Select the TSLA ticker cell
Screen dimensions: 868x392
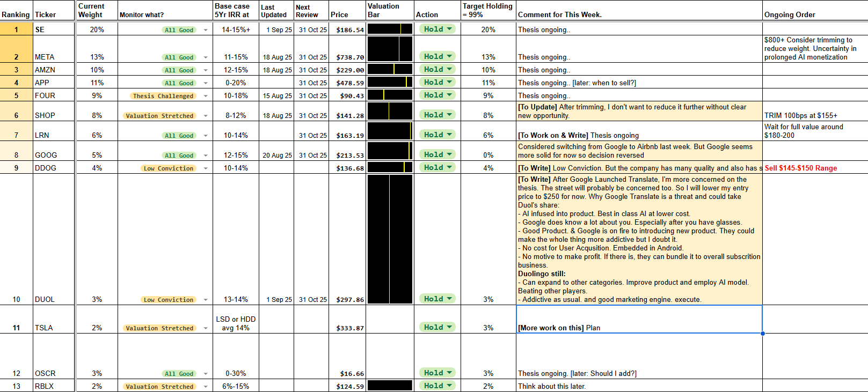54,320
